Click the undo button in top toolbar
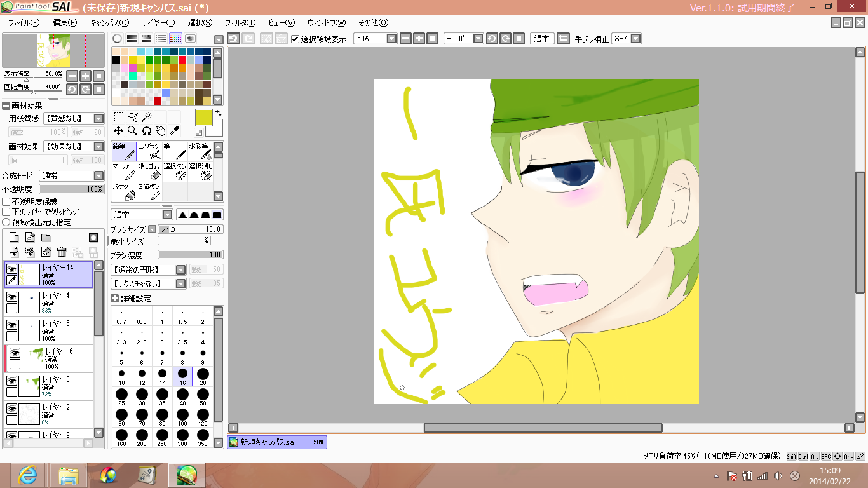Viewport: 868px width, 488px height. pyautogui.click(x=233, y=39)
